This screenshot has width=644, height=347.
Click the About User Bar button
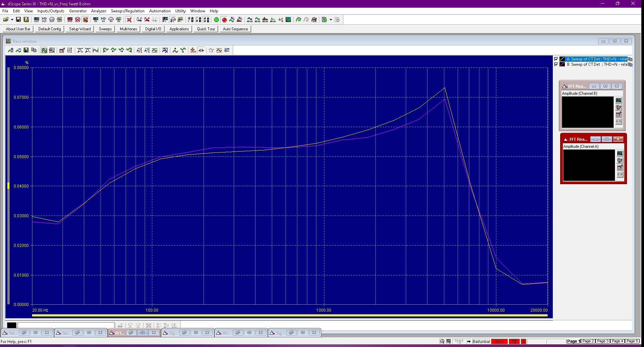coord(18,29)
